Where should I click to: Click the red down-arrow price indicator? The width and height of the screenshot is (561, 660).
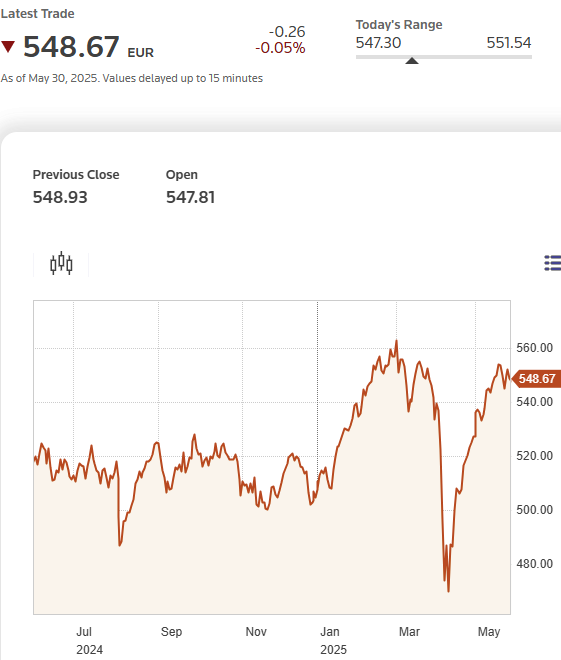[x=8, y=46]
